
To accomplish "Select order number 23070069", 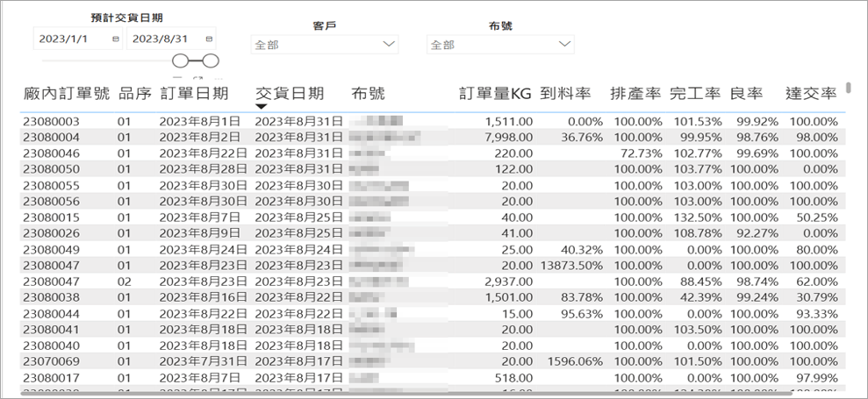I will (x=51, y=362).
